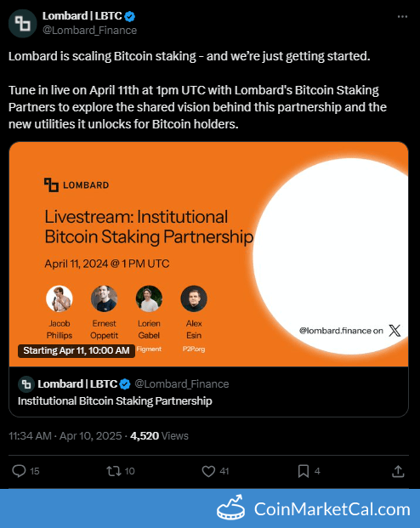Click the CoinMarketCal coin logo icon
420x528 pixels.
(x=230, y=507)
